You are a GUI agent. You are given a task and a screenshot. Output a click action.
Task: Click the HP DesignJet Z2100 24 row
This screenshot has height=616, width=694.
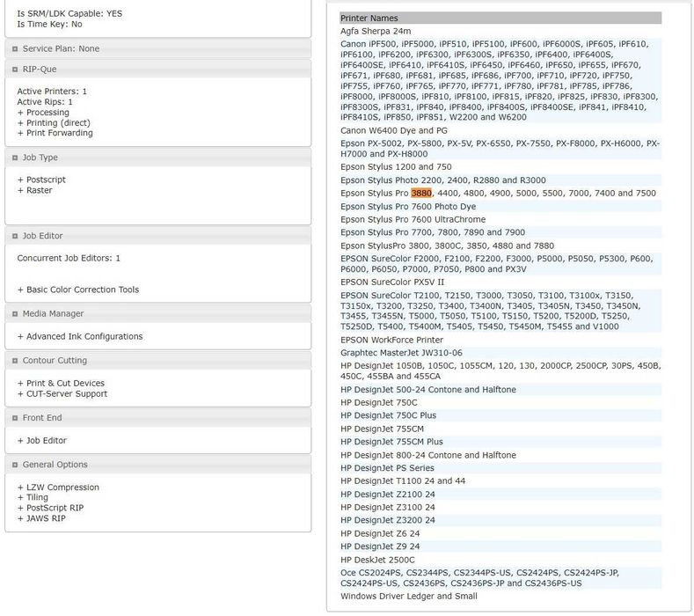click(500, 495)
